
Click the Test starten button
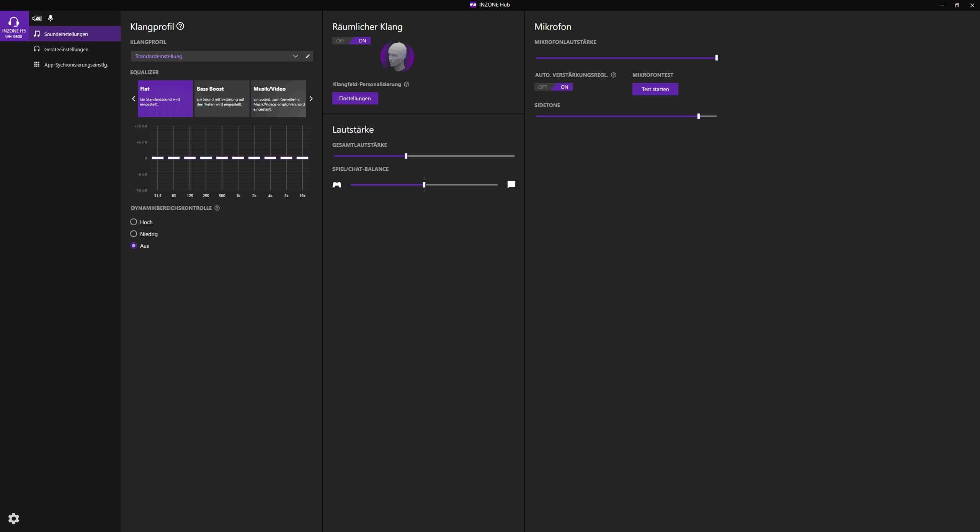point(655,89)
